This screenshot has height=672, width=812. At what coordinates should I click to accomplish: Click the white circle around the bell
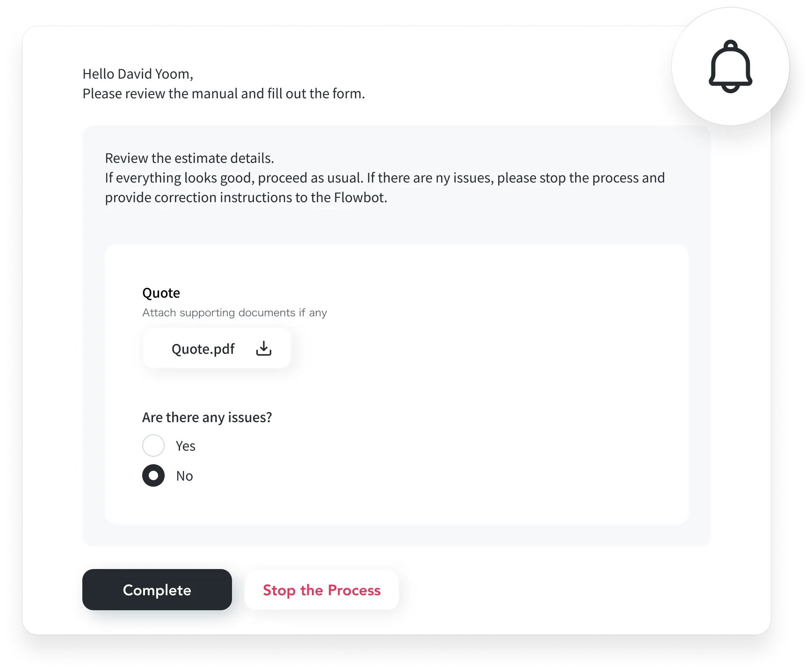click(x=730, y=66)
